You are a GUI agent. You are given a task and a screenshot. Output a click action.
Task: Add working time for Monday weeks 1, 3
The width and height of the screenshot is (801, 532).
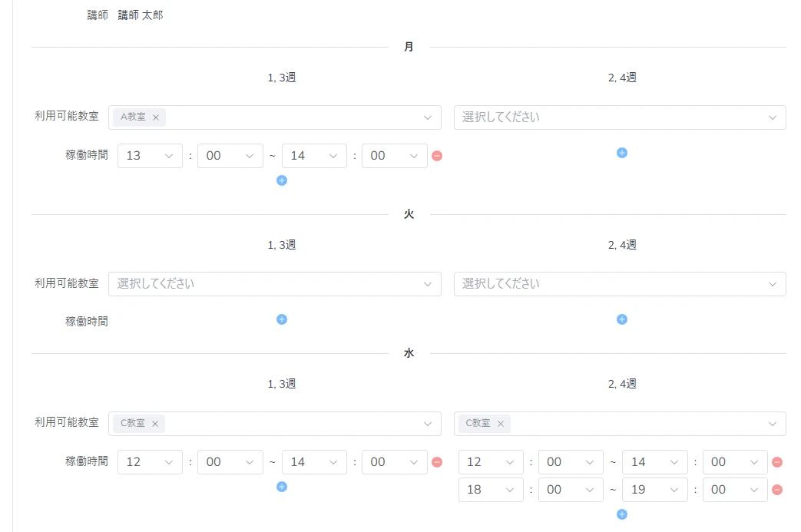(282, 180)
